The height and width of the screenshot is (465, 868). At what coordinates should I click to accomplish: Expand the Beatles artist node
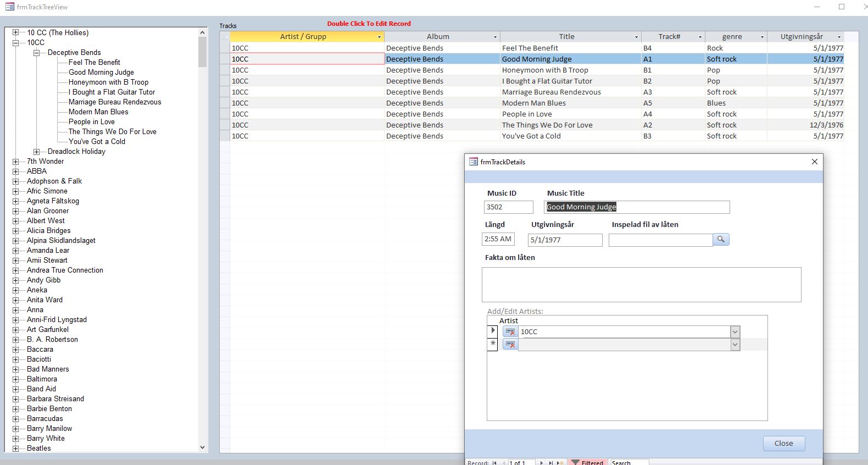(x=16, y=448)
